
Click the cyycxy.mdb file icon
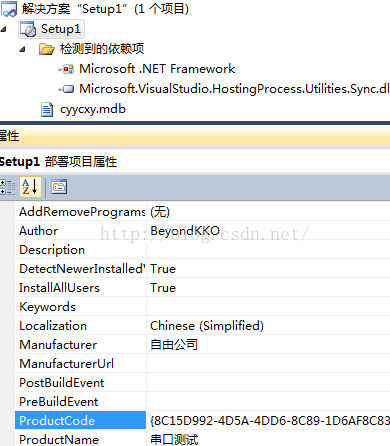coord(47,109)
